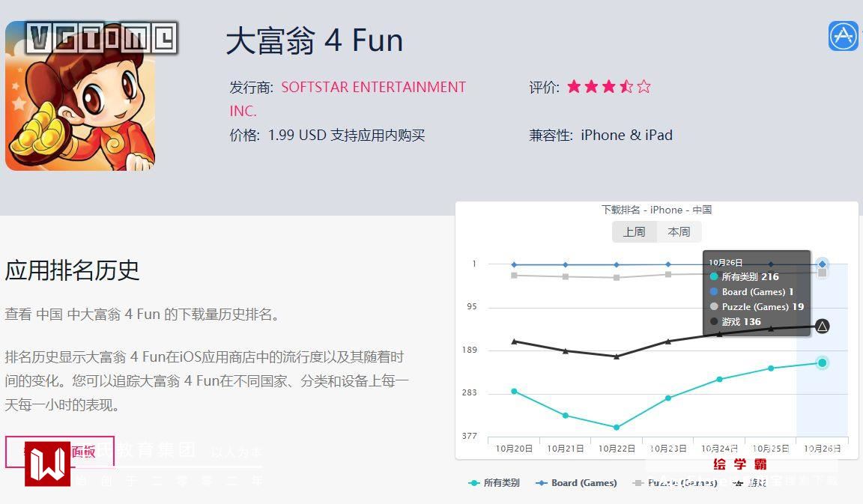Click x-axis label 10月20日
Viewport: 863px width, 504px height.
coord(514,449)
